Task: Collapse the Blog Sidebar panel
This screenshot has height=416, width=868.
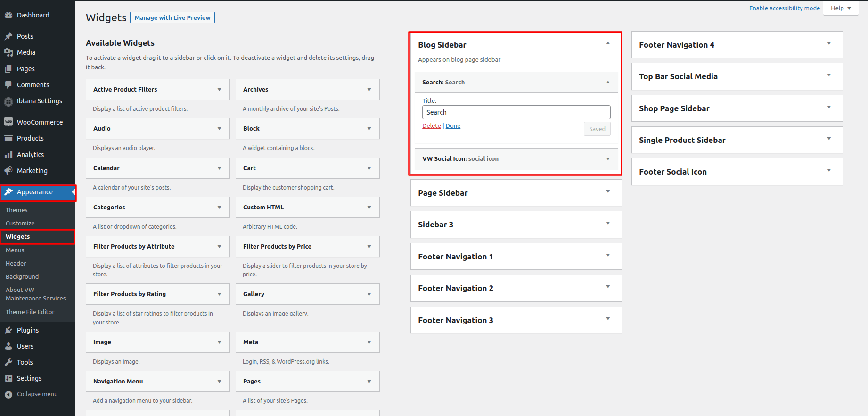Action: [x=608, y=43]
